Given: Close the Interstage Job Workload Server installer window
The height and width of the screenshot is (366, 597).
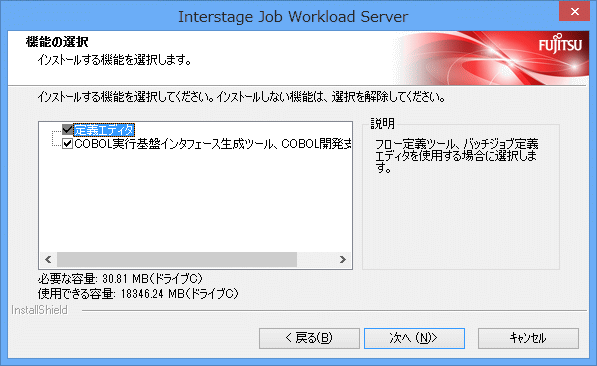Looking at the screenshot, I should [x=575, y=11].
